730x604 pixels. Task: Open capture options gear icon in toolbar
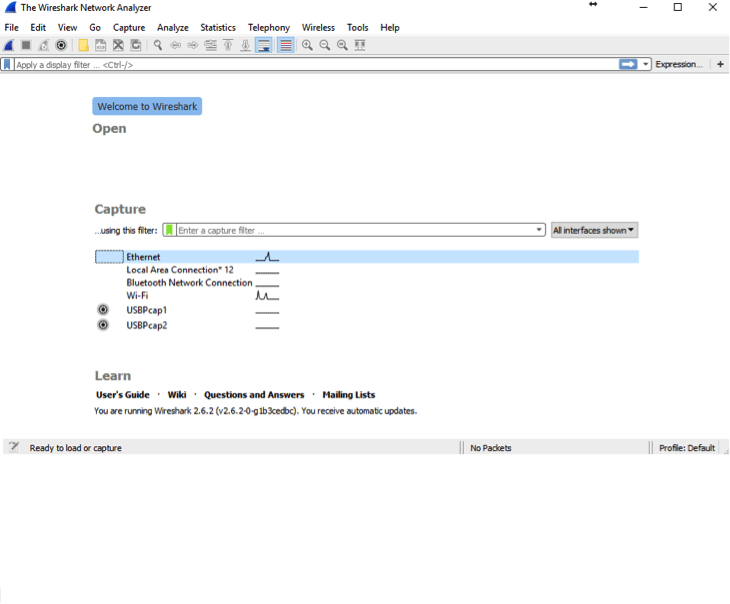(61, 45)
